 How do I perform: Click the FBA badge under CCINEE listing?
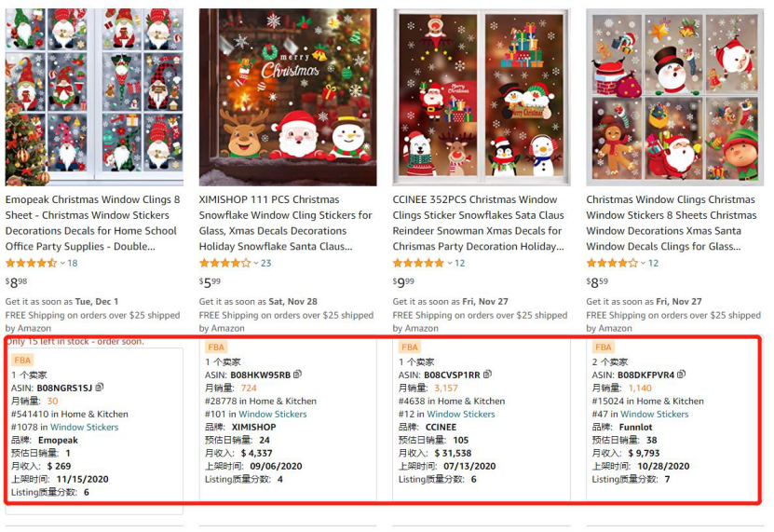click(x=409, y=348)
